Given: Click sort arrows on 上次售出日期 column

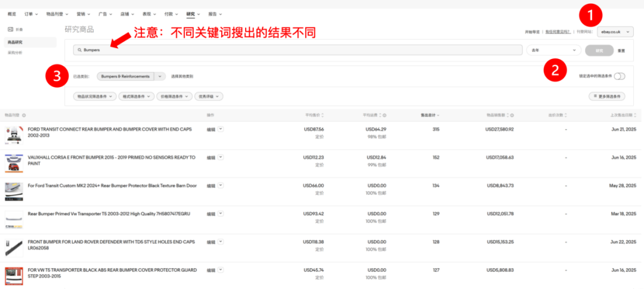Looking at the screenshot, I should tap(635, 116).
